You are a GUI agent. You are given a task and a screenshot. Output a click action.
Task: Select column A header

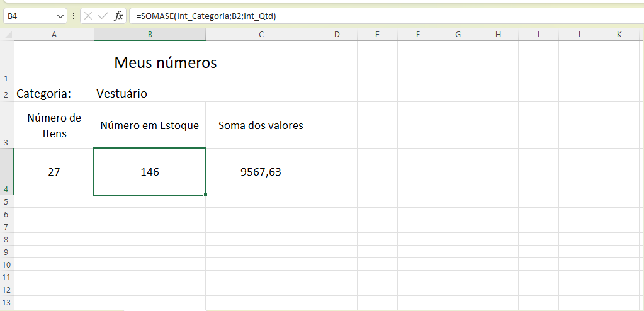click(54, 35)
